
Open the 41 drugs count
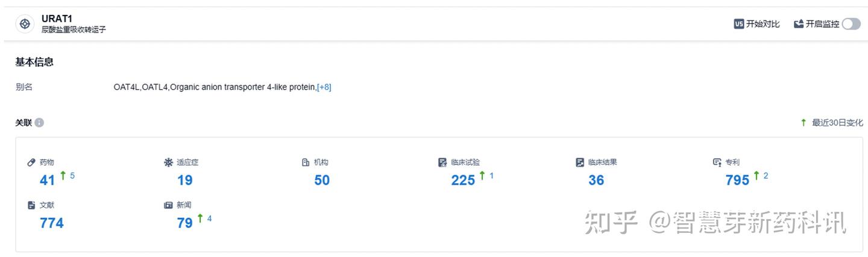point(47,180)
